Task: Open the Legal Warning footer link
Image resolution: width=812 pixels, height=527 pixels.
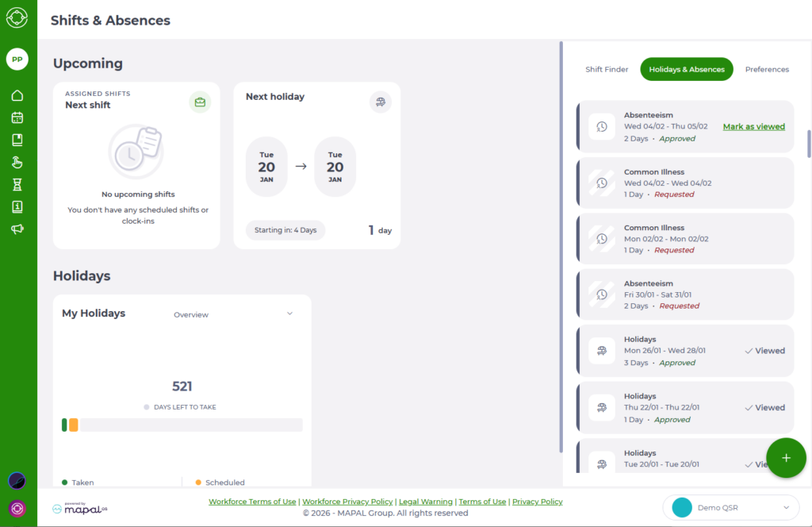Action: coord(426,502)
